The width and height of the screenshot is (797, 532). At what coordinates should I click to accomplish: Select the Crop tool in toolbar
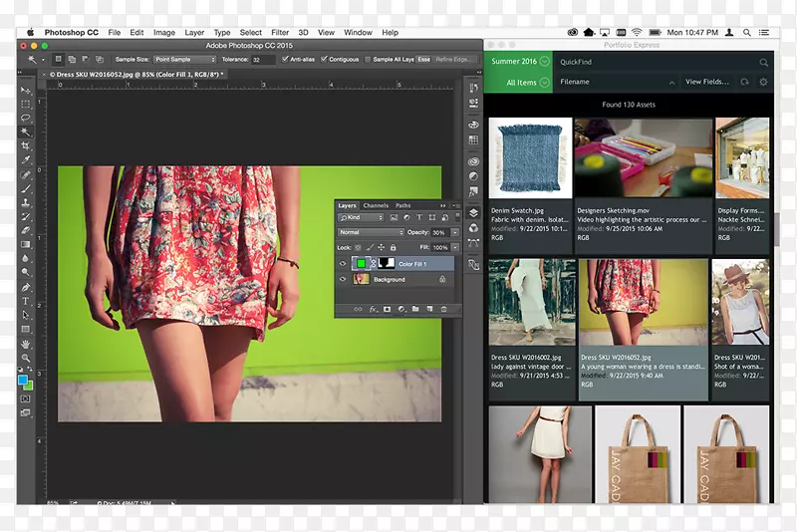[26, 145]
